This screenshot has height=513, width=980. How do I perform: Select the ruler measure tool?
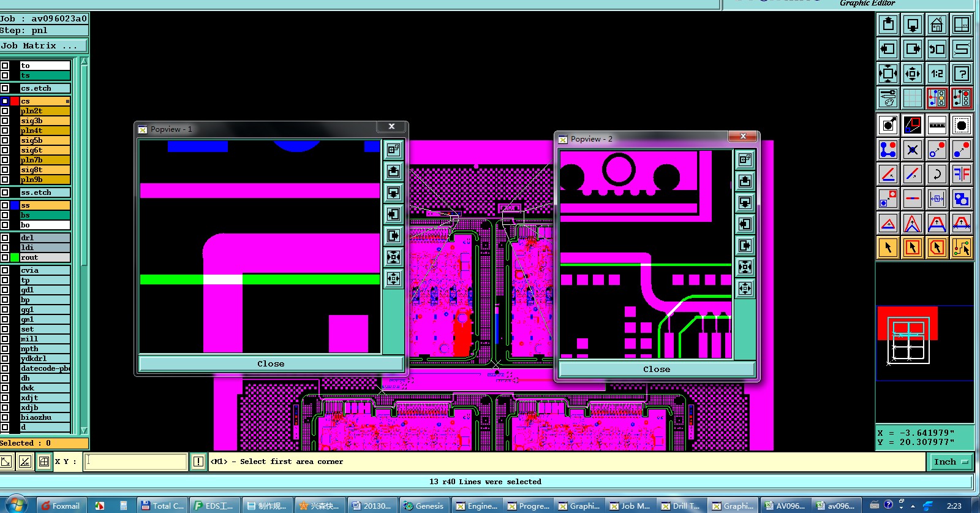tap(937, 125)
